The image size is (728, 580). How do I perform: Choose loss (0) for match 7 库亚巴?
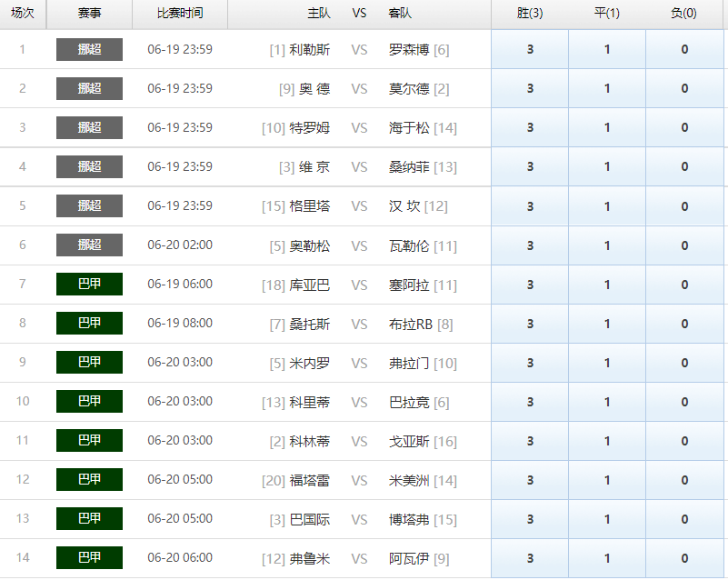click(x=684, y=285)
